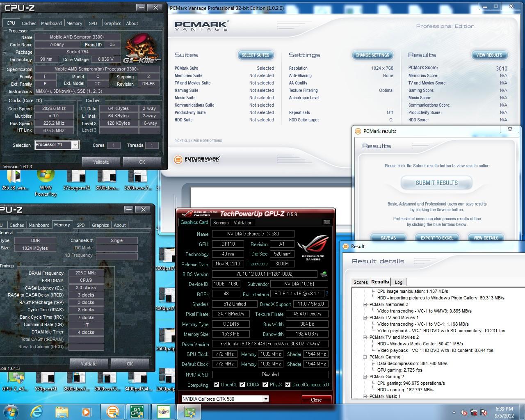Open SPD tab in lower CPU-Z window
This screenshot has height=420, width=525.
pos(81,225)
